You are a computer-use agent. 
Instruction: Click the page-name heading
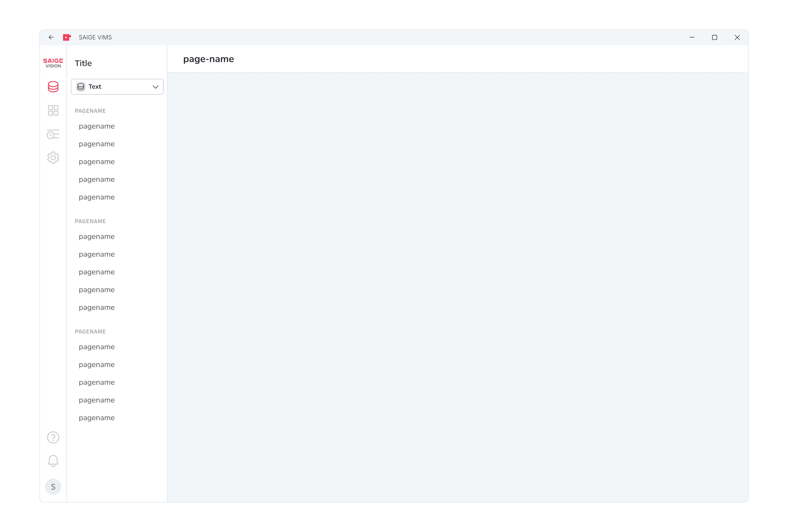point(208,59)
